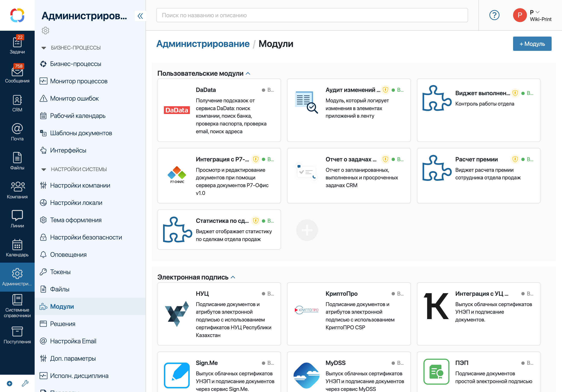Click the gear icon under Администрирование title
The height and width of the screenshot is (392, 562).
coord(45,31)
